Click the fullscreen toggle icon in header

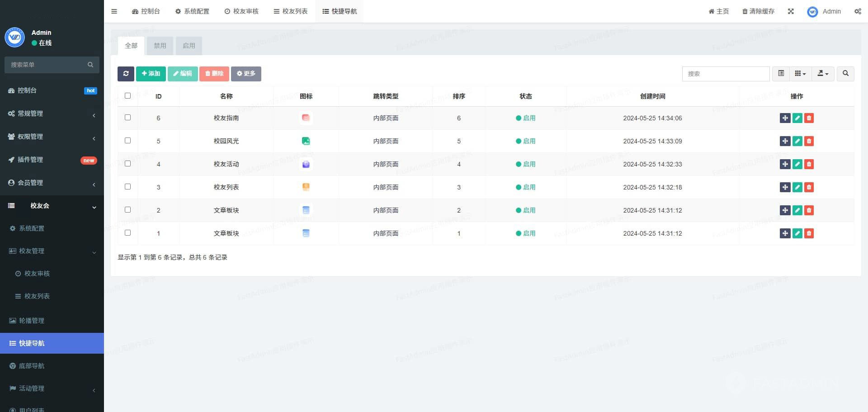pos(791,11)
